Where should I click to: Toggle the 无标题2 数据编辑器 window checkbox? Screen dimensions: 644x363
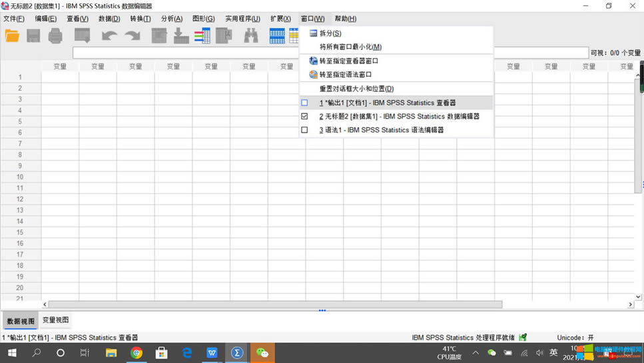click(x=304, y=116)
